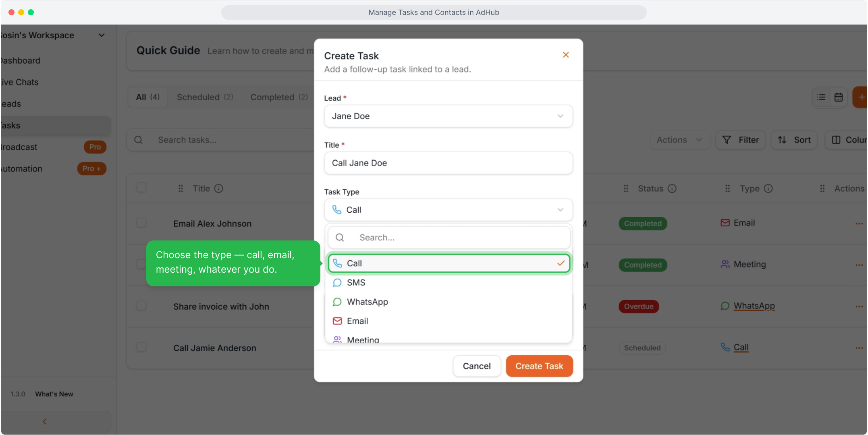The image size is (868, 435).
Task: Click the orange Create Task button
Action: [x=539, y=366]
